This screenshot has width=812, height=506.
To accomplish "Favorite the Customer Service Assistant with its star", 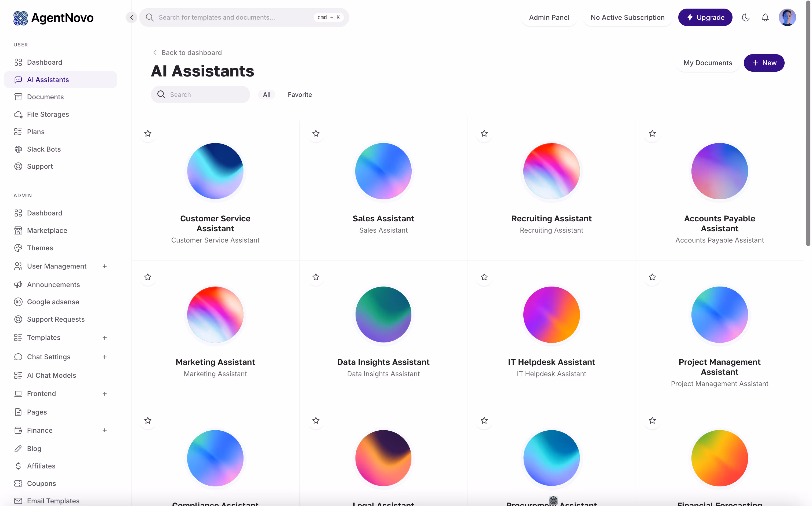I will tap(148, 134).
